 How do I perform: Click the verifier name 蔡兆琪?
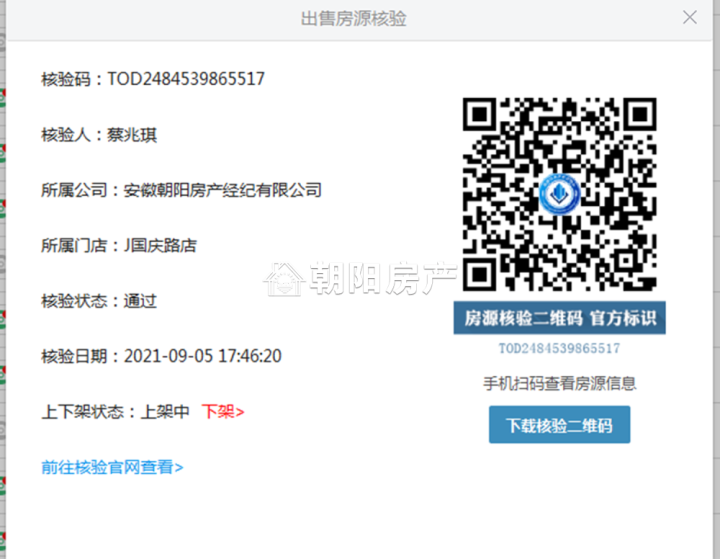[132, 135]
